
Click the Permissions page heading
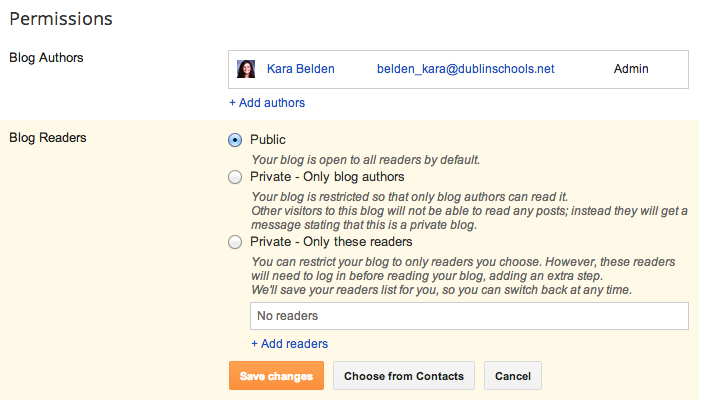pos(61,19)
